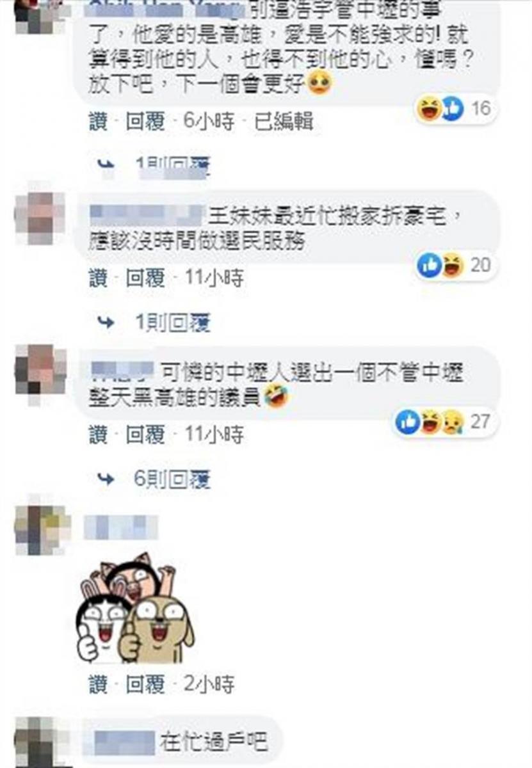
Task: Open reactions on the comment with 16 reactions
Action: (456, 109)
